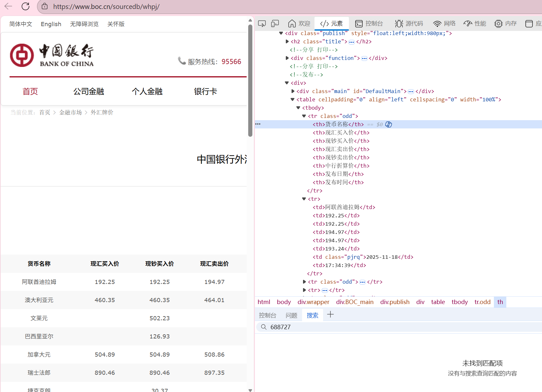The width and height of the screenshot is (542, 392).
Task: Select the 搜索 search drawer tab
Action: coord(313,315)
